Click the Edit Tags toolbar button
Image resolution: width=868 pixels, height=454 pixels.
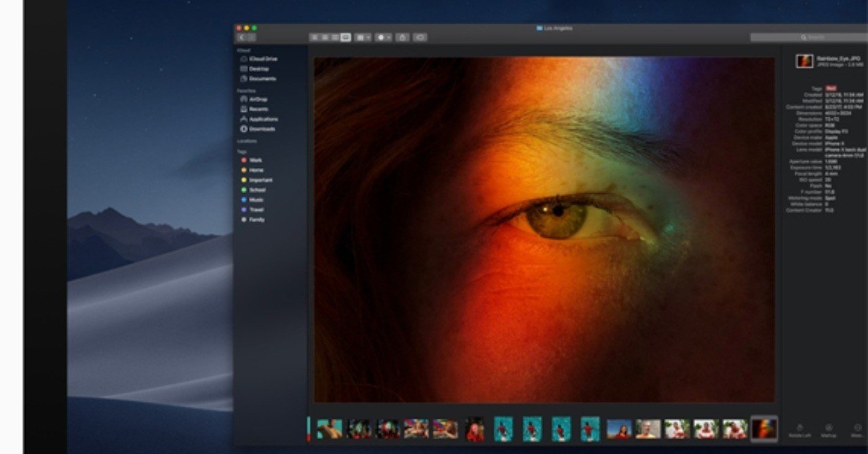pyautogui.click(x=420, y=37)
